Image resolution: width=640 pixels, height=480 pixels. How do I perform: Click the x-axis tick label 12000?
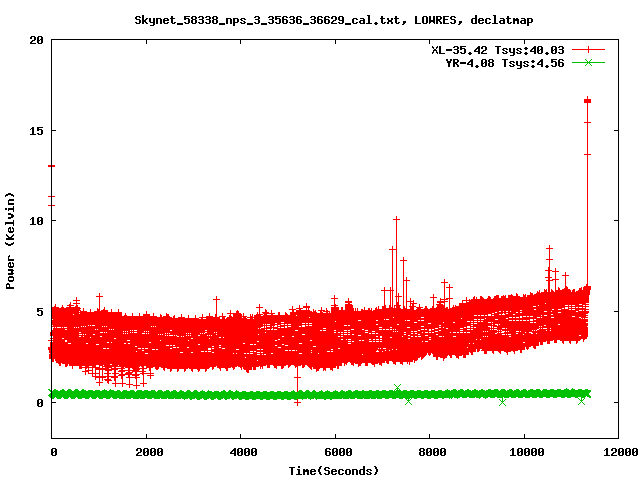(x=621, y=452)
